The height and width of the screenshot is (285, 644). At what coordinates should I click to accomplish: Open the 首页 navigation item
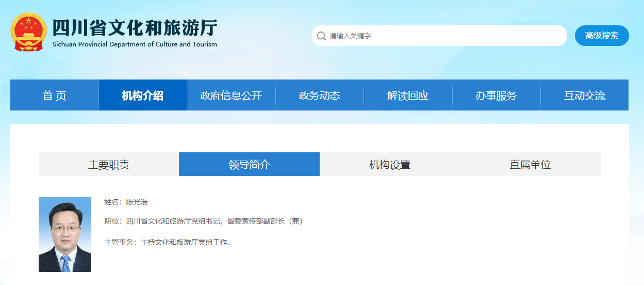coord(55,95)
